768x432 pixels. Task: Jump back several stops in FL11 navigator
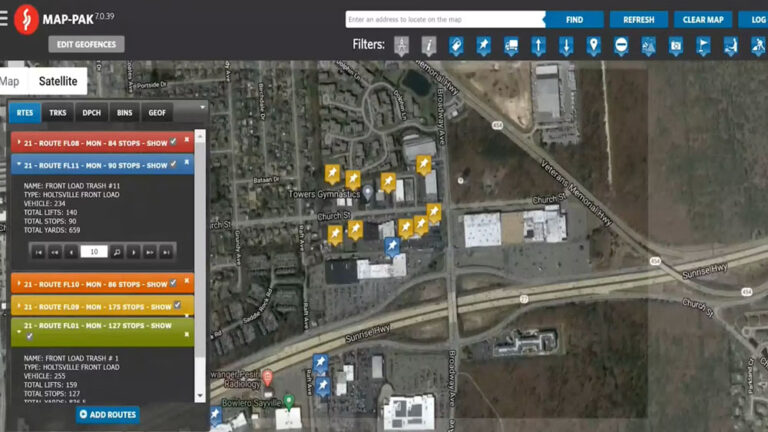pyautogui.click(x=55, y=252)
